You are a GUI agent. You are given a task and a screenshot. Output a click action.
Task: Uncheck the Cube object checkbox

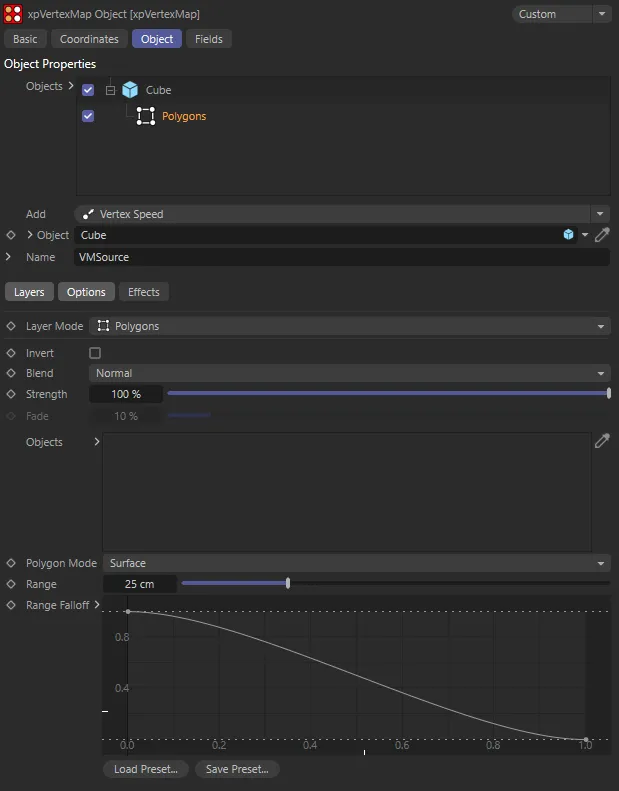[x=88, y=90]
